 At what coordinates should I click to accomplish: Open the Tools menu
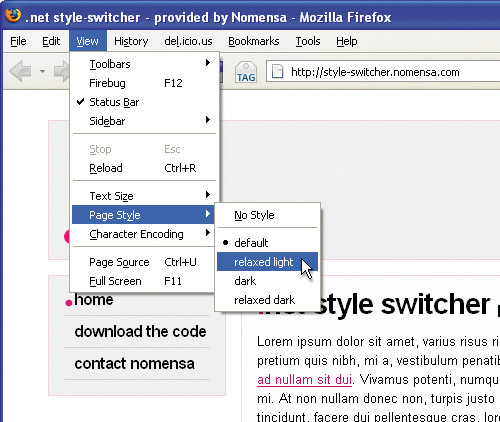308,41
